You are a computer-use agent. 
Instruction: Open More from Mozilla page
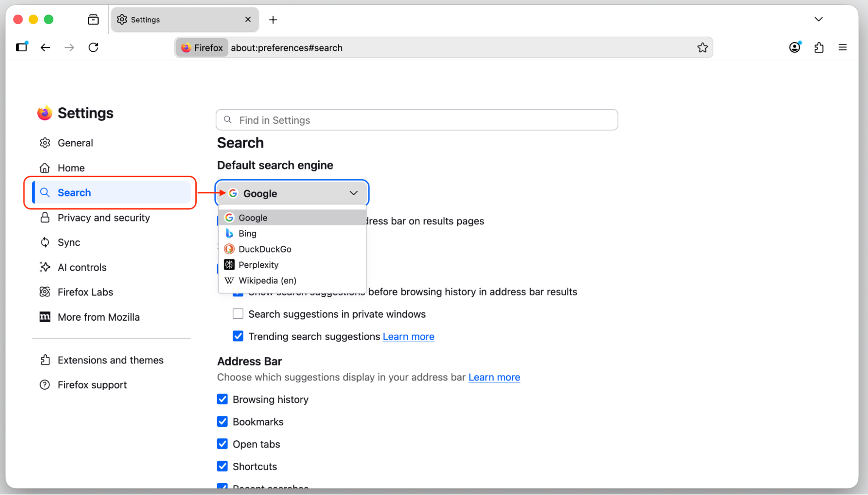pos(111,317)
